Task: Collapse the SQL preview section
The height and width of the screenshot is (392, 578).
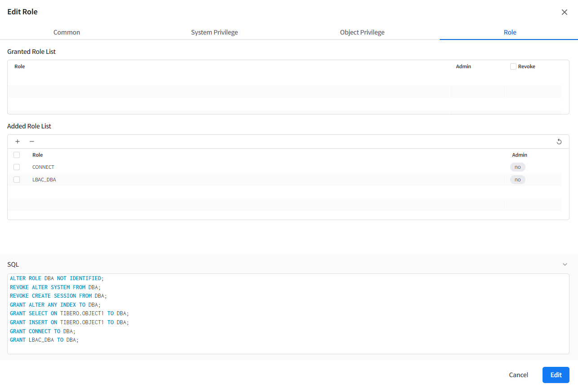Action: click(x=565, y=264)
